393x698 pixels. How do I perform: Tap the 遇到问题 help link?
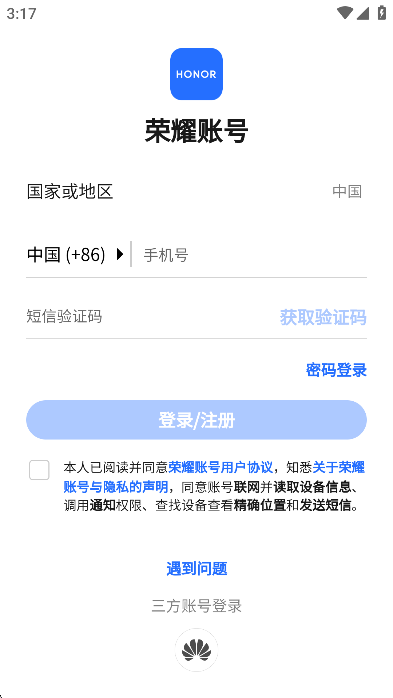click(197, 568)
